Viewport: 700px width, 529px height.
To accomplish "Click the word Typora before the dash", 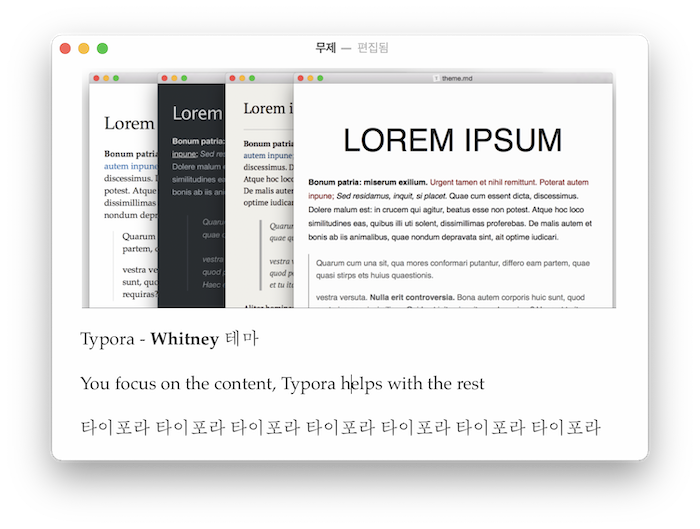I will 107,339.
